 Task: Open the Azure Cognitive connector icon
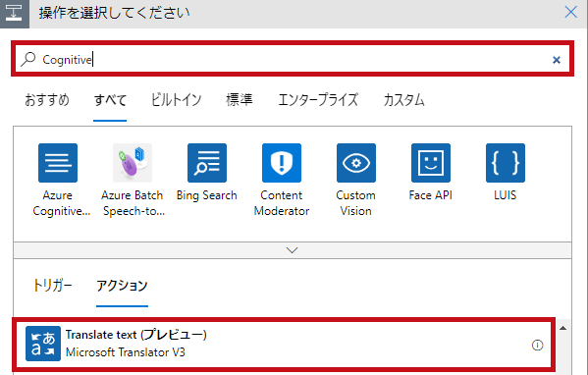point(58,163)
